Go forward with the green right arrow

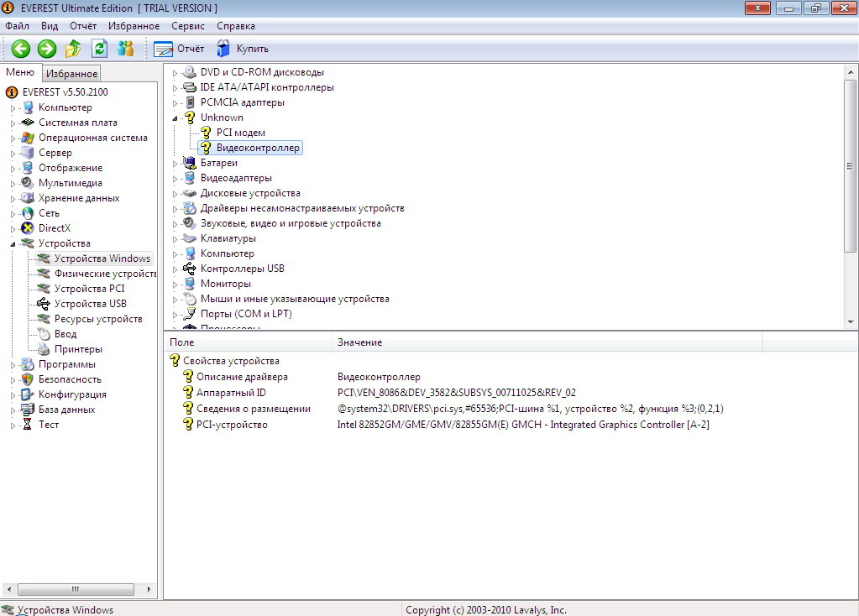coord(47,49)
